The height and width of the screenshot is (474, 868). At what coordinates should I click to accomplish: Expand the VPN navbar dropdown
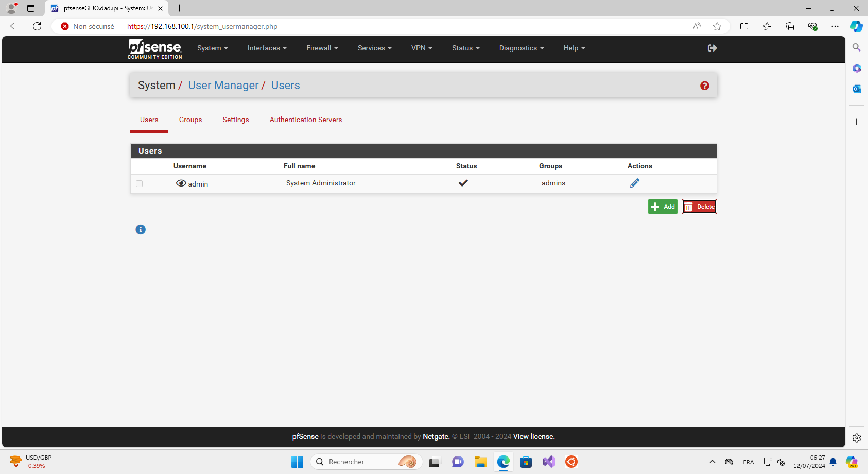(x=422, y=48)
